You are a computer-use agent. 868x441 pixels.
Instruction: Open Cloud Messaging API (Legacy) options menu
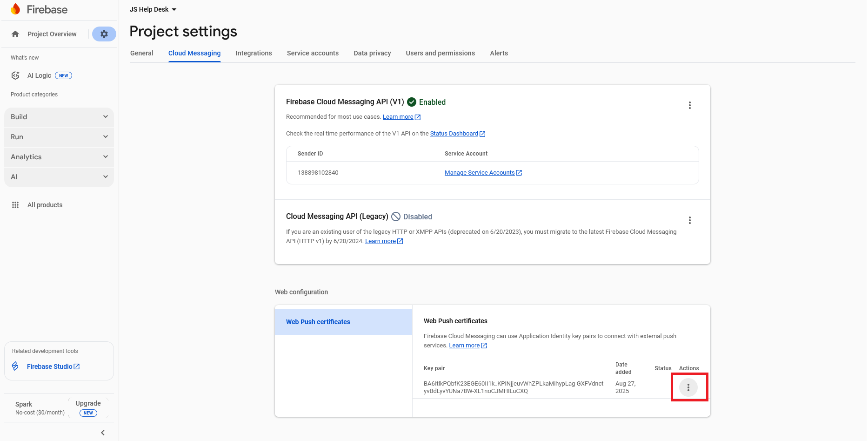click(689, 220)
